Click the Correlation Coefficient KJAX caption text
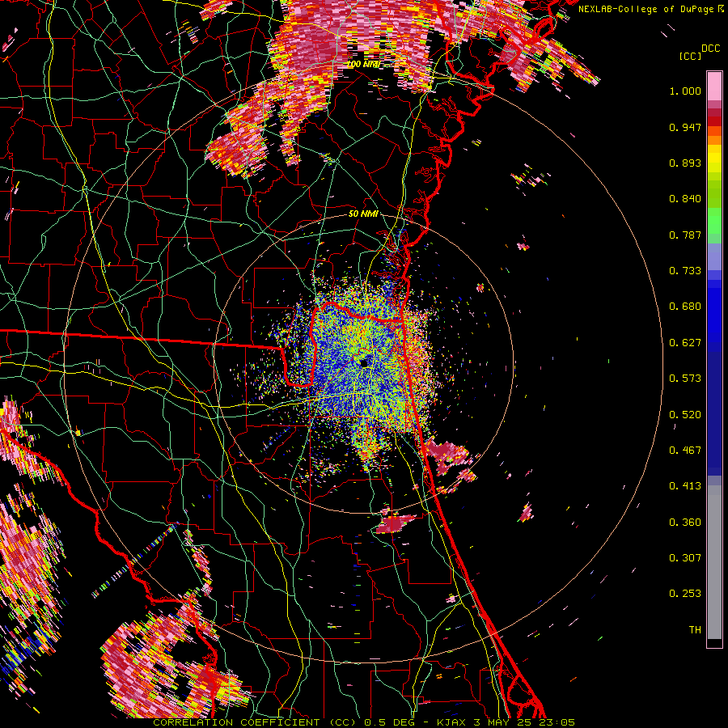The height and width of the screenshot is (728, 728). (364, 722)
